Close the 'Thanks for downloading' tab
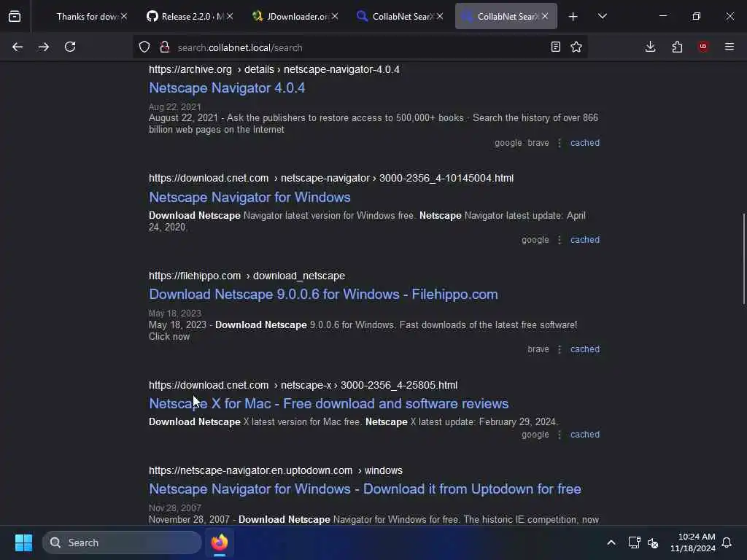747x560 pixels. click(124, 16)
